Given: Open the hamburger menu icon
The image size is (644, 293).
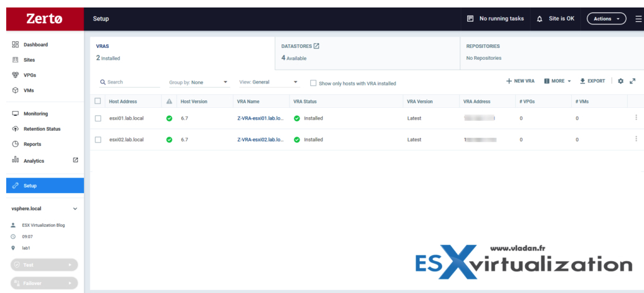Looking at the screenshot, I should point(638,19).
